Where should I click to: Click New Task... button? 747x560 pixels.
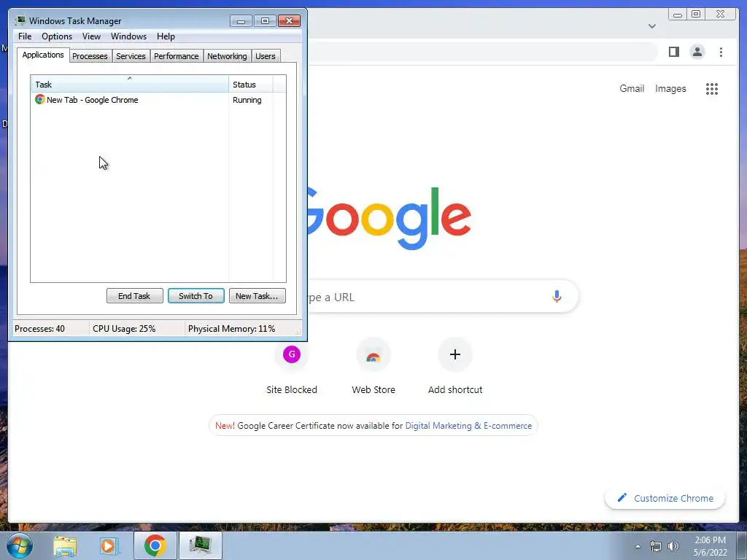coord(258,296)
